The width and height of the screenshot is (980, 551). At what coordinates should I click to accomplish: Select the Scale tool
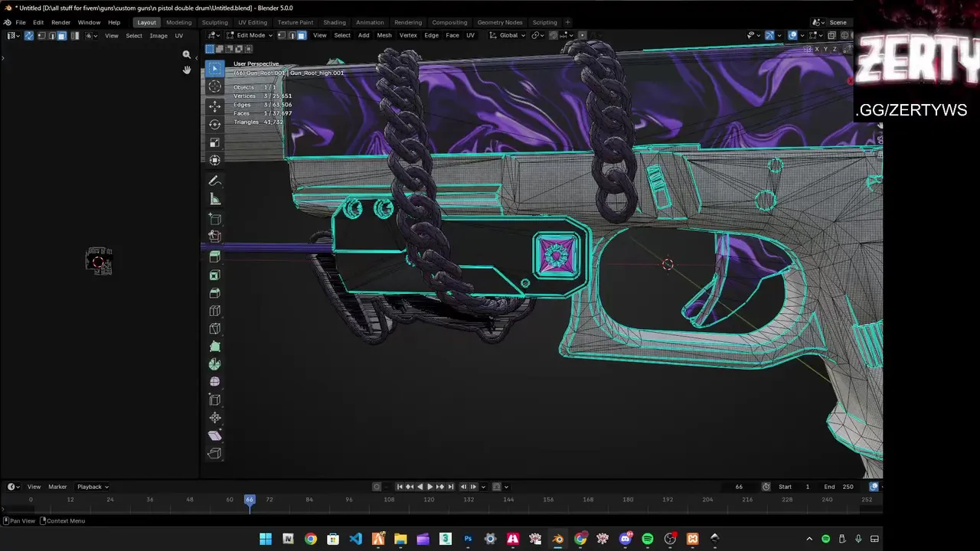coord(214,142)
